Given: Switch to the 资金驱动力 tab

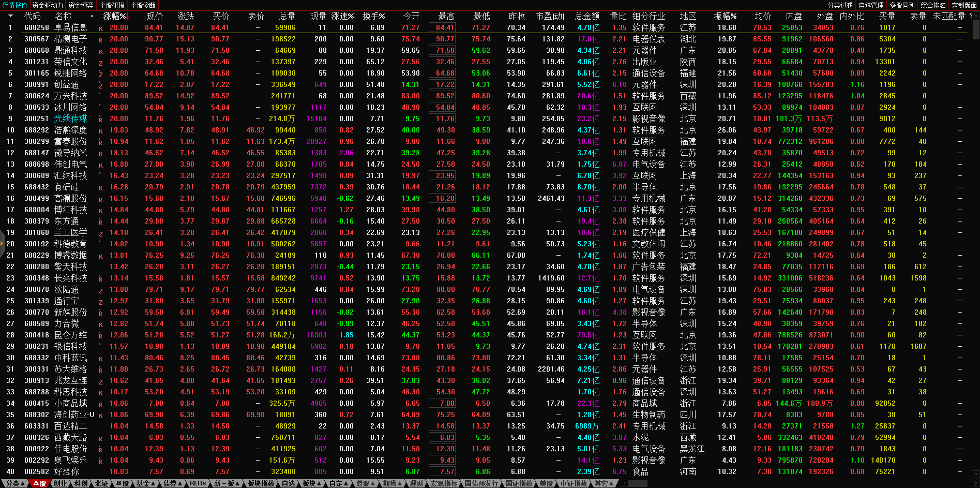Looking at the screenshot, I should click(48, 5).
